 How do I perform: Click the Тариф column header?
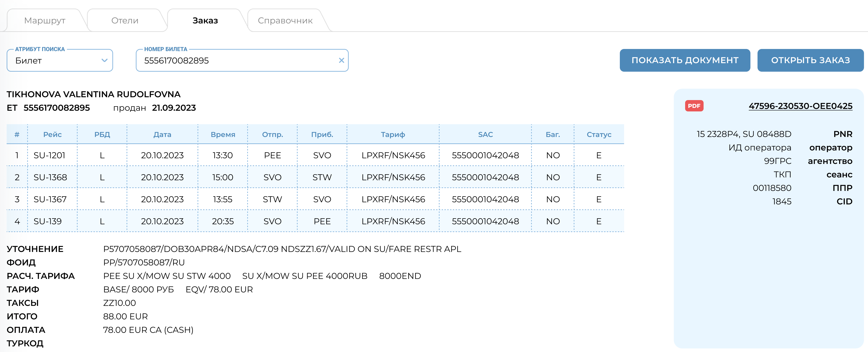point(393,134)
